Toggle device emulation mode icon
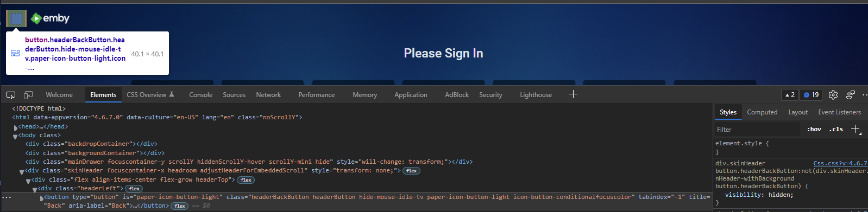This screenshot has width=868, height=212. coord(28,95)
